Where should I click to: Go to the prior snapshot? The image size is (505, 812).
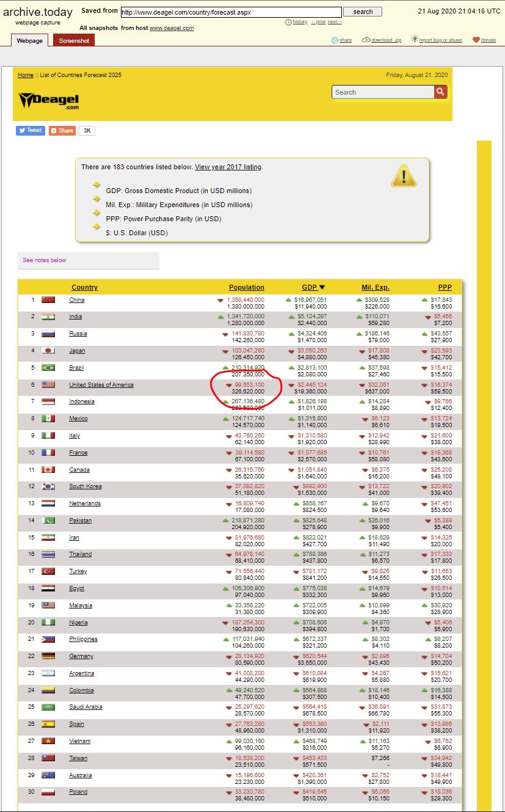coord(318,22)
